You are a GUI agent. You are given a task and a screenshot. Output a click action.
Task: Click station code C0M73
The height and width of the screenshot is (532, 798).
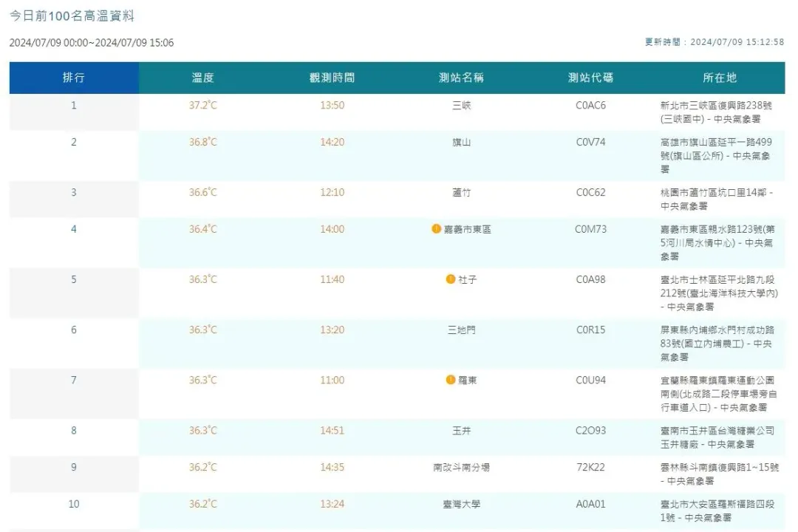[591, 229]
